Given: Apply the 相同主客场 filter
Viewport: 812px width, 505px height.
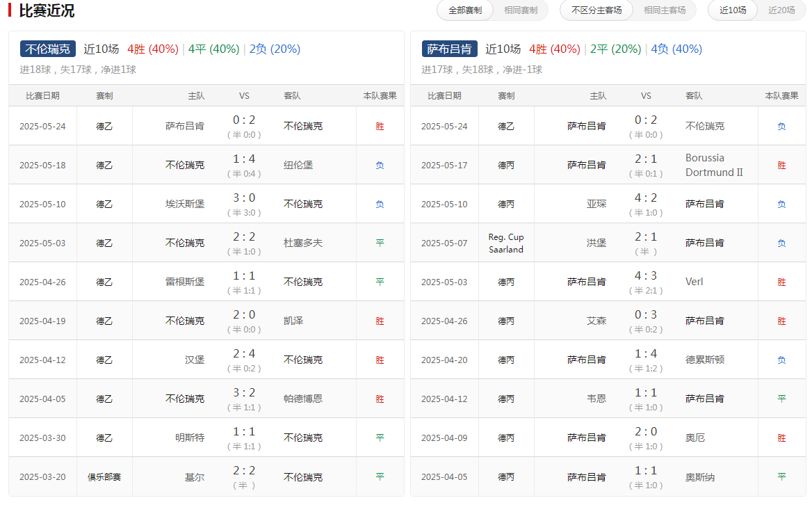Looking at the screenshot, I should coord(665,10).
